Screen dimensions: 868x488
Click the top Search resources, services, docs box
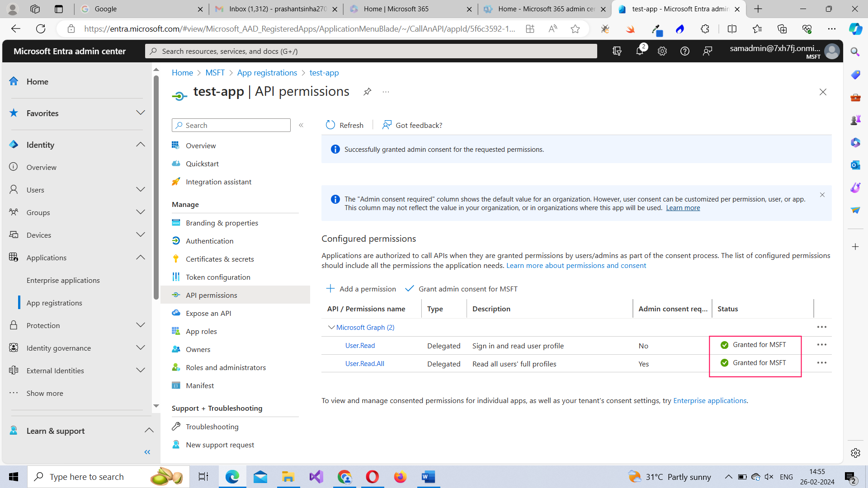pos(371,51)
